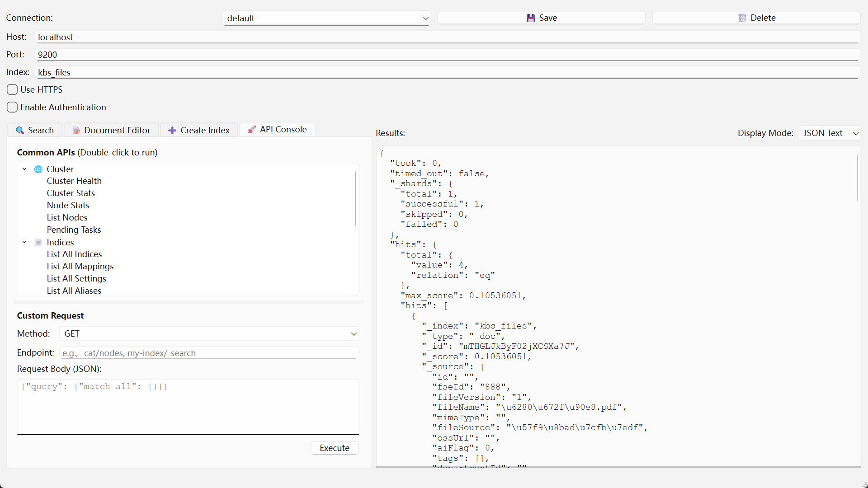This screenshot has height=488, width=868.
Task: Select List All Mappings entry
Action: pyautogui.click(x=80, y=267)
